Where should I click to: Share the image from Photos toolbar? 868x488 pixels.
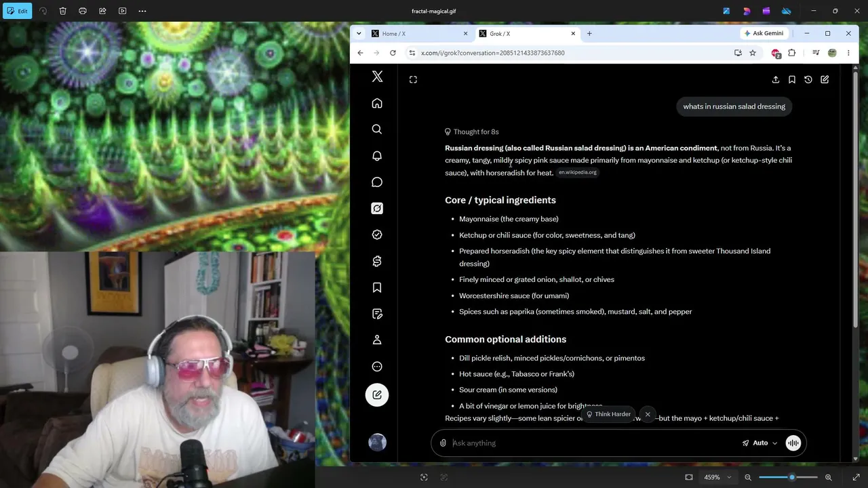pyautogui.click(x=102, y=11)
